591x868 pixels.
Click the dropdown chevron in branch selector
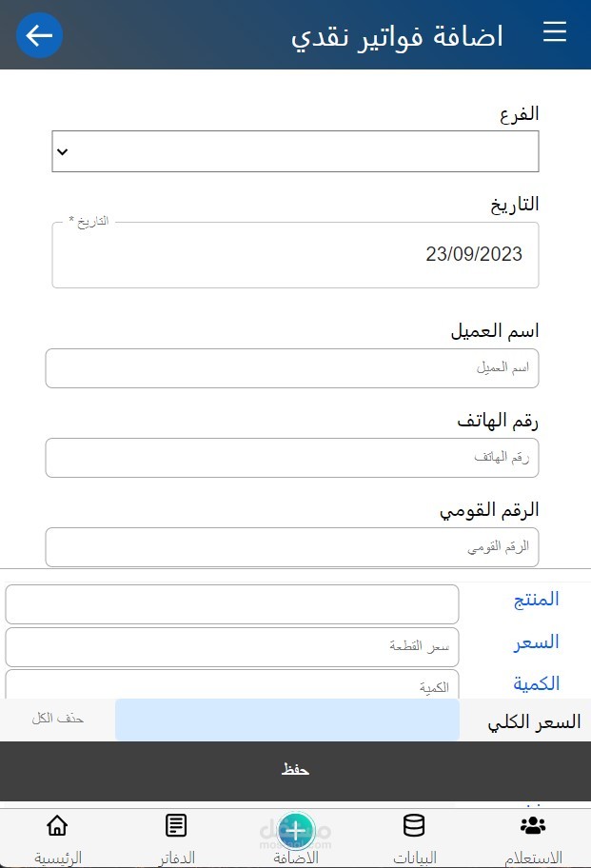tap(63, 151)
